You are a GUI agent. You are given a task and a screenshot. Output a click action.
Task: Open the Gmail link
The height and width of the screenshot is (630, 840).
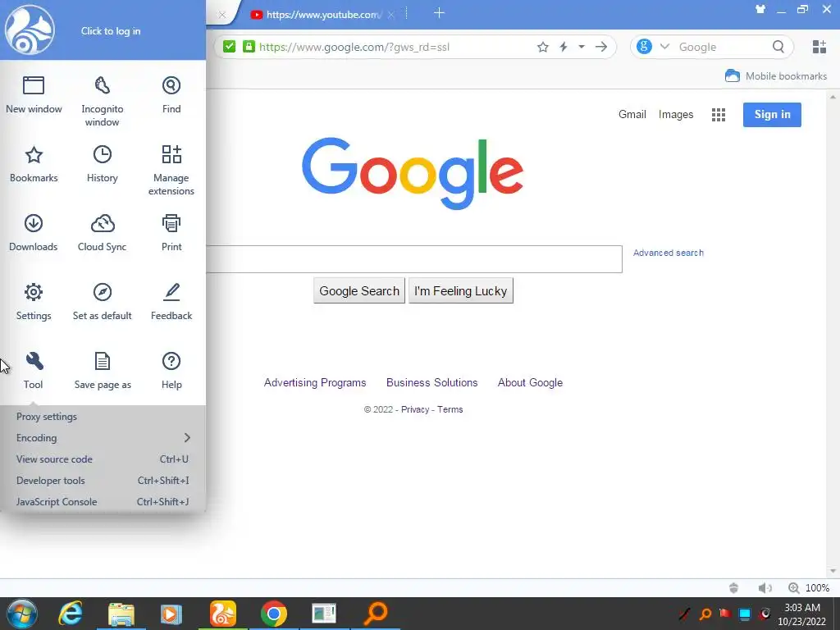pyautogui.click(x=632, y=115)
